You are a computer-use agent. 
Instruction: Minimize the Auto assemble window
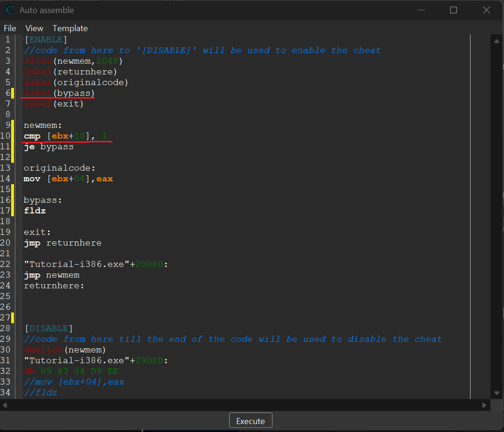[421, 10]
